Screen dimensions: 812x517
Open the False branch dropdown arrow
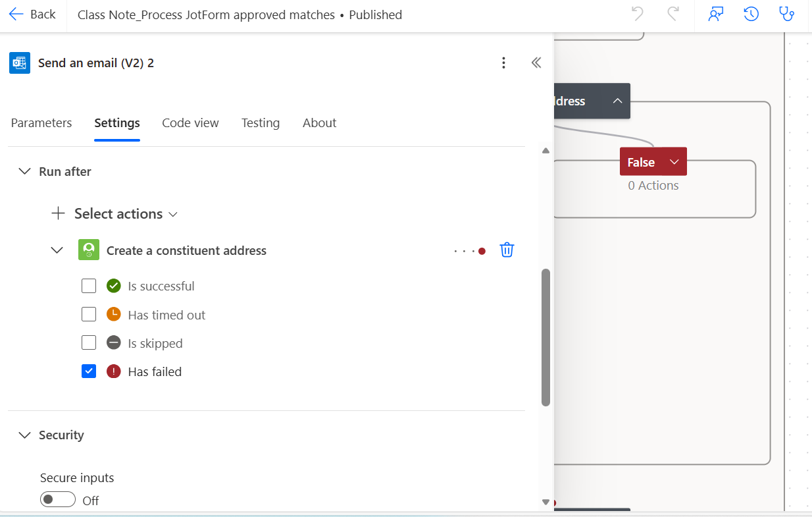(x=674, y=162)
